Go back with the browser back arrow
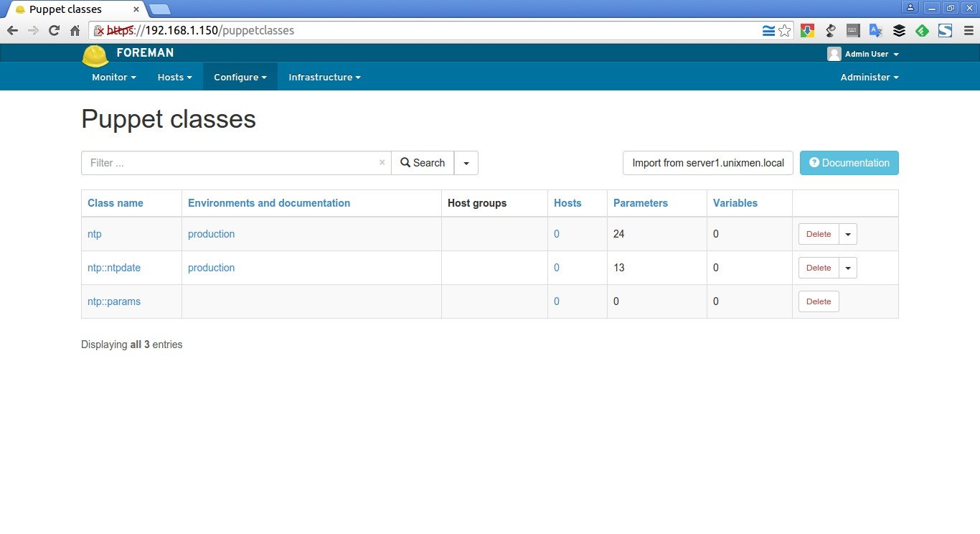The image size is (980, 534). tap(12, 31)
